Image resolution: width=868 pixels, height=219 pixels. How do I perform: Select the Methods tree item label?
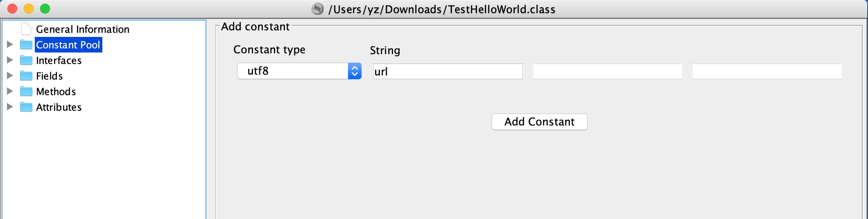(56, 91)
